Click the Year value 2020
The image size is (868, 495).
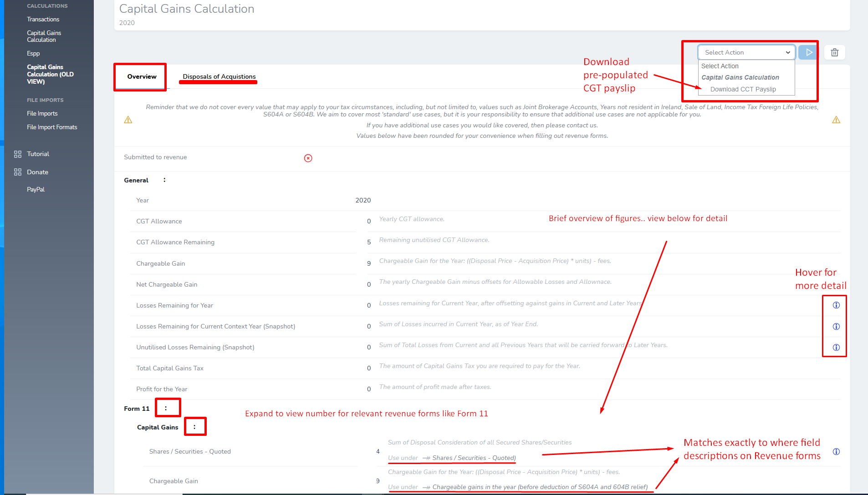click(x=363, y=200)
